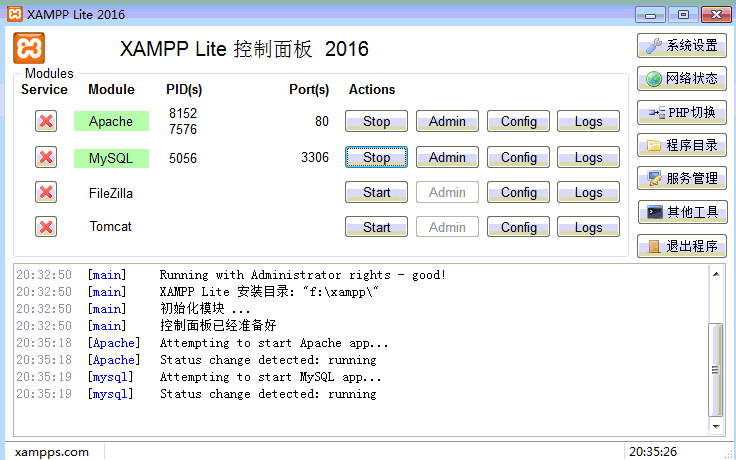This screenshot has height=460, width=736.
Task: Open FileZilla Config options
Action: point(518,192)
